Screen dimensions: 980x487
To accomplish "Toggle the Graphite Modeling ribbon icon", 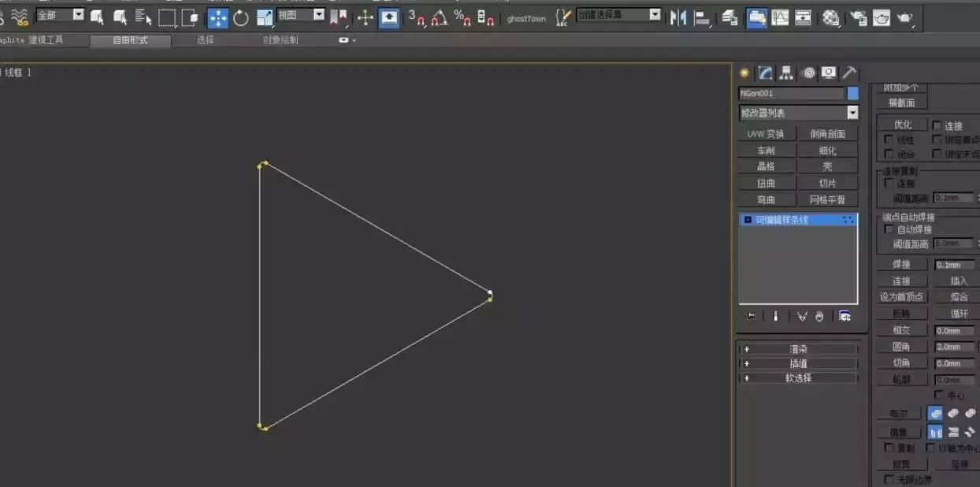I will [x=757, y=17].
